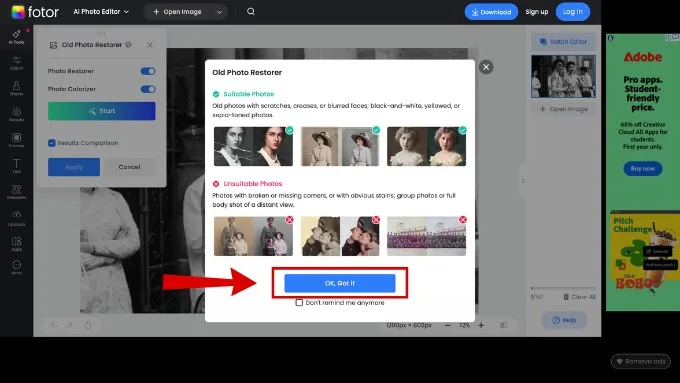Click the cracked woman portrait sample
680x383 pixels.
pyautogui.click(x=253, y=146)
